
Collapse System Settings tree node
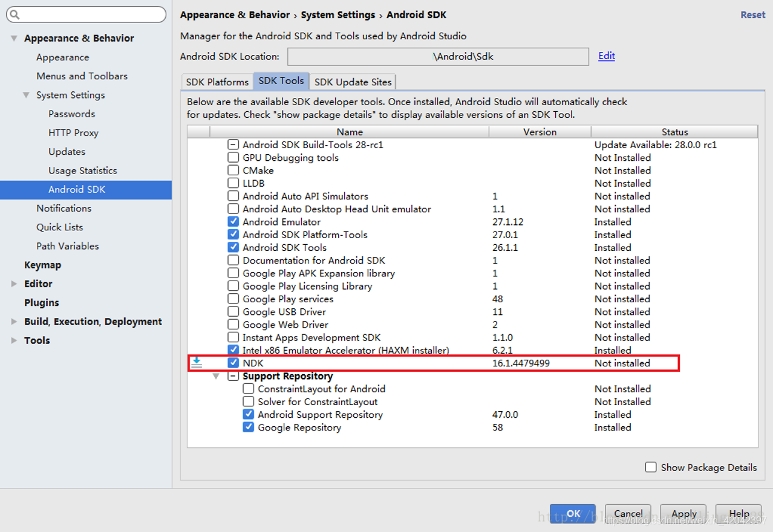(x=26, y=95)
